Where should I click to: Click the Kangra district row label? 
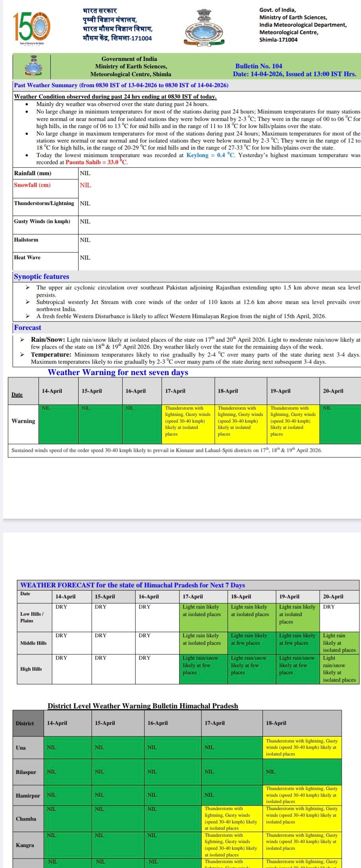coord(25,845)
